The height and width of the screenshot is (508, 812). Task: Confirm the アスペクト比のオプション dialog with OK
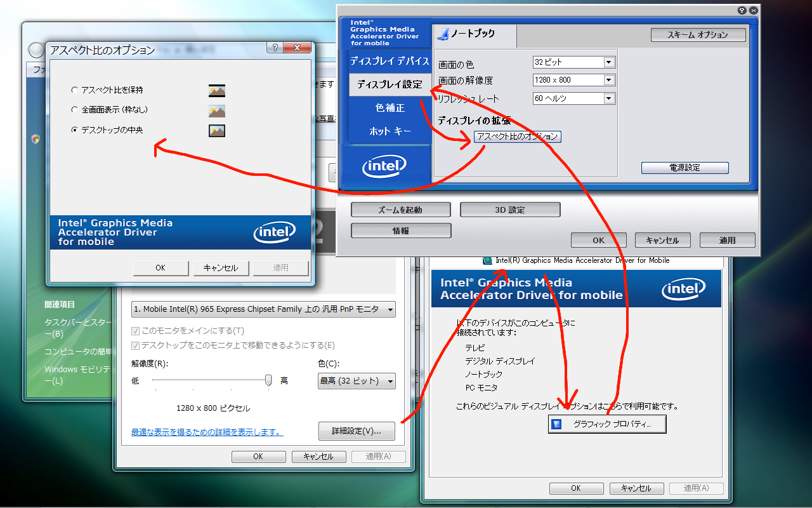click(x=160, y=268)
